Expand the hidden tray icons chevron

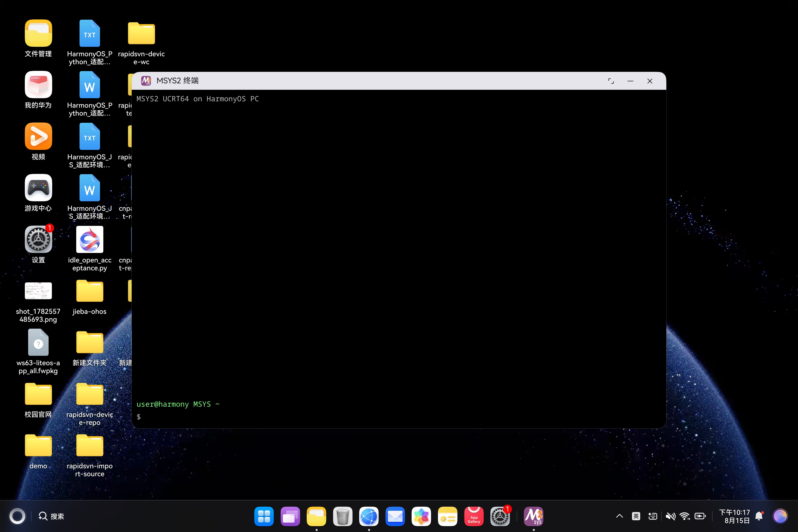619,516
